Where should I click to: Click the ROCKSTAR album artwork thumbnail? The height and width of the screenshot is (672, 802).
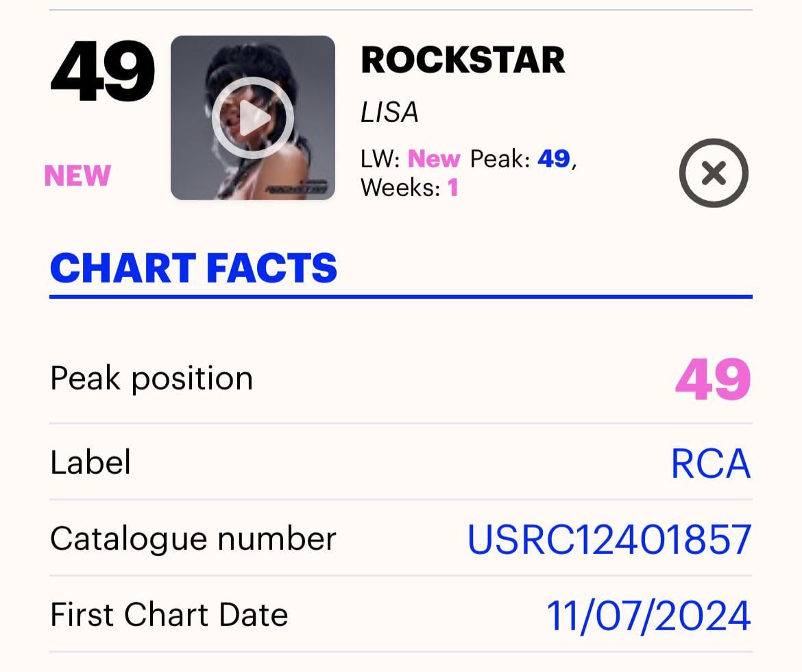click(253, 117)
